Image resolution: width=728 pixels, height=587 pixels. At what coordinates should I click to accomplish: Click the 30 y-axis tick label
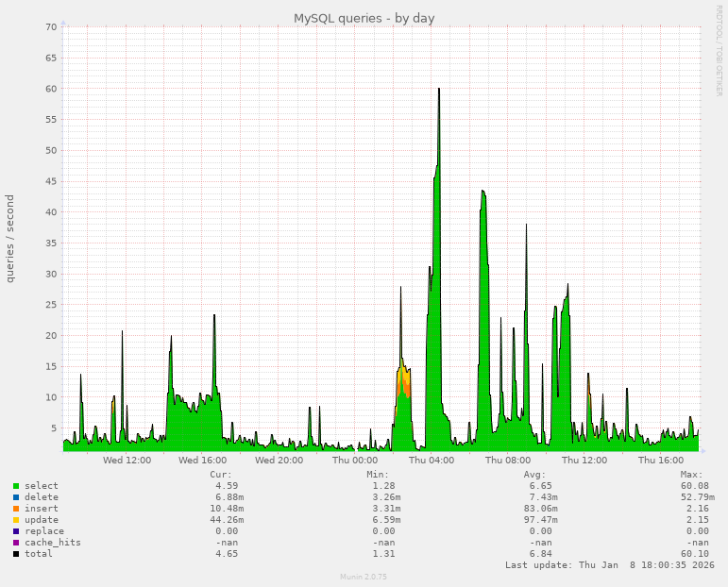click(51, 274)
